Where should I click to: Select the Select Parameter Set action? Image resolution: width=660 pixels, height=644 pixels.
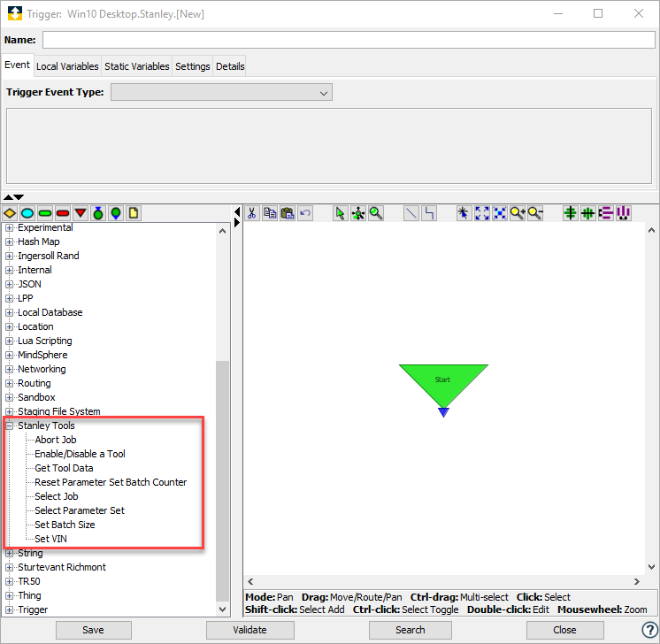point(80,510)
